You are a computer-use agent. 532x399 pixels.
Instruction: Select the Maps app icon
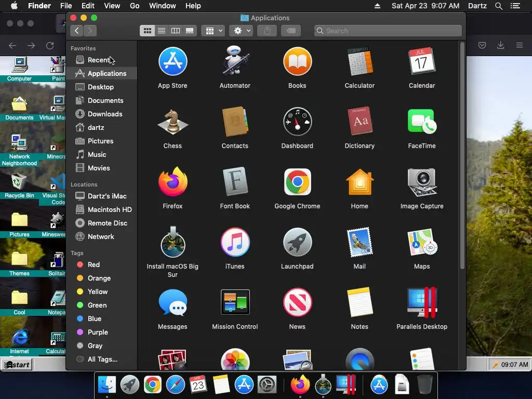pos(422,242)
